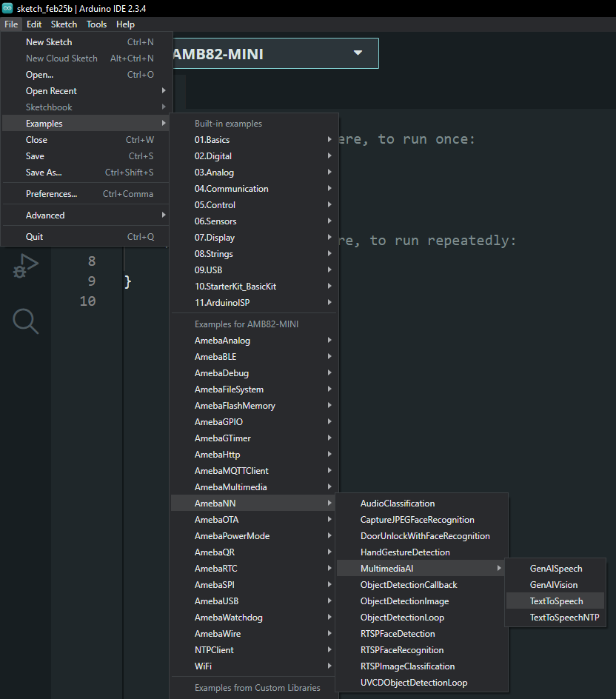616x699 pixels.
Task: Expand AmebaGTimer examples
Action: (254, 438)
